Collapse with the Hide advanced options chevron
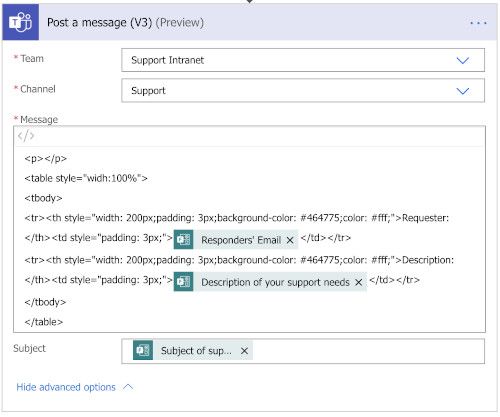Image resolution: width=500 pixels, height=417 pixels. point(128,387)
